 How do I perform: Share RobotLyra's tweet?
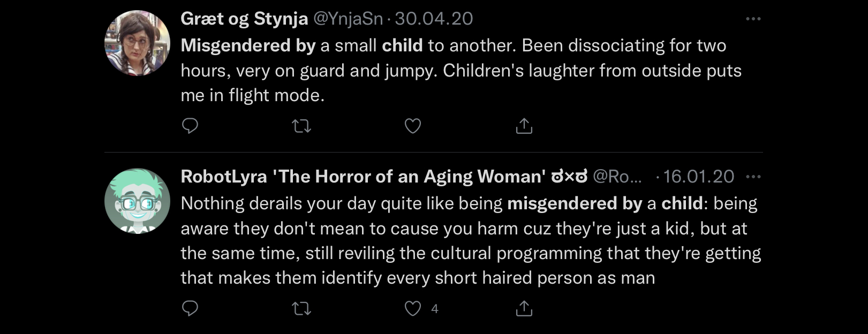(x=524, y=308)
